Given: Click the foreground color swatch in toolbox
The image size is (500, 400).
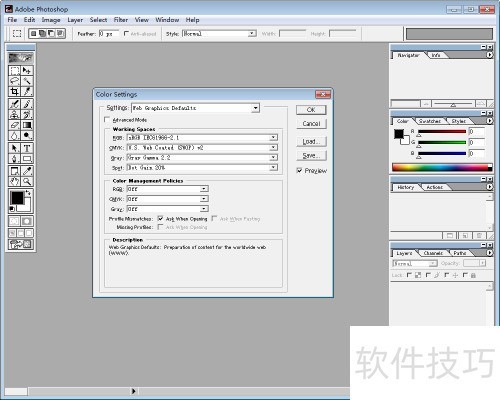Looking at the screenshot, I should 17,198.
